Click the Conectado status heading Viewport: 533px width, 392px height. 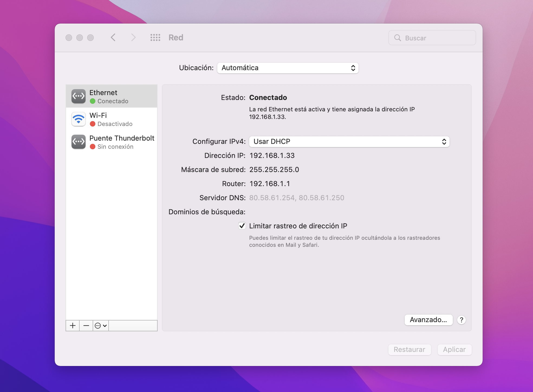tap(268, 98)
